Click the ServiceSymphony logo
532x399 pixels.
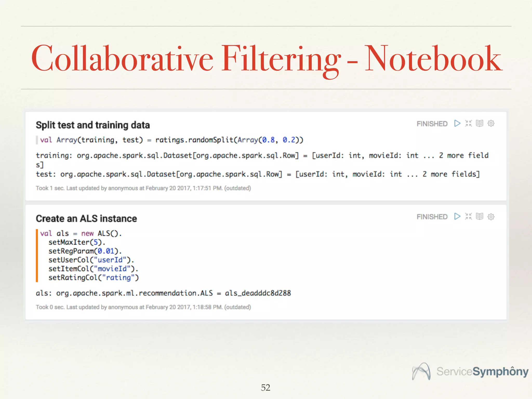[470, 371]
